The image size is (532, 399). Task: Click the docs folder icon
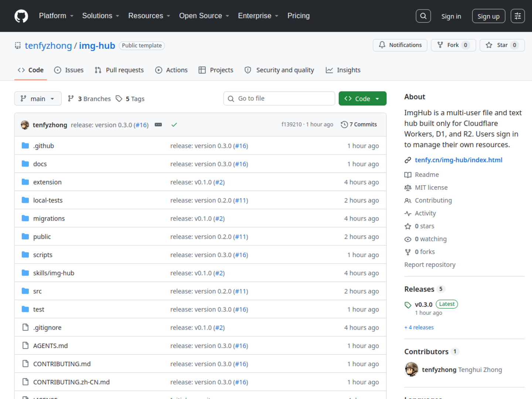click(x=25, y=164)
